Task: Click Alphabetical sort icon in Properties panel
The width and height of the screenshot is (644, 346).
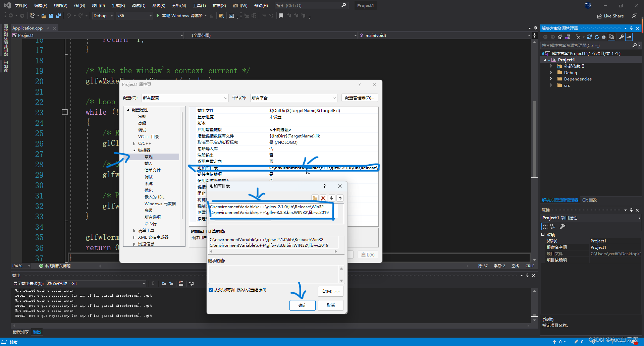Action: point(552,226)
